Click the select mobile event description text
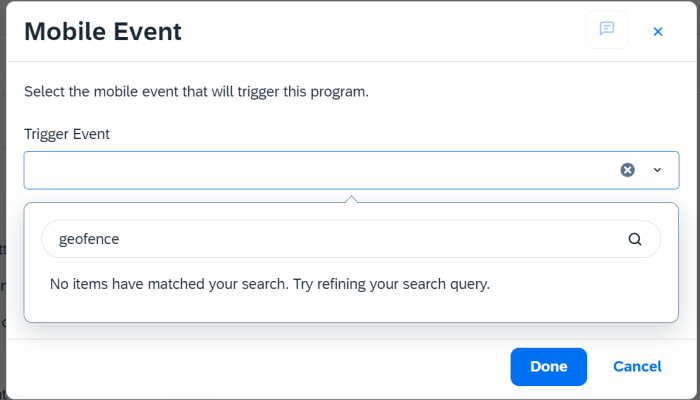This screenshot has width=700, height=400. pos(196,92)
